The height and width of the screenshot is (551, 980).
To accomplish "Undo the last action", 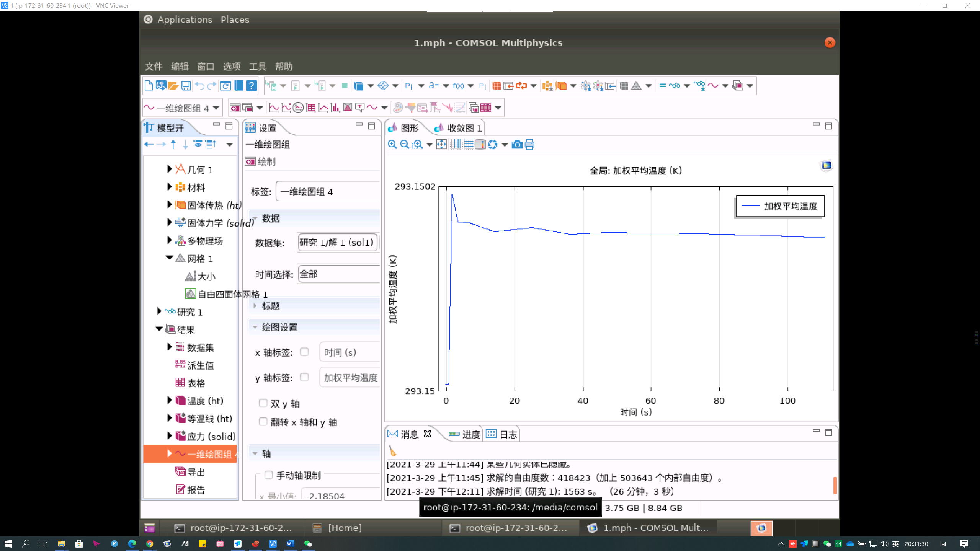I will tap(199, 86).
